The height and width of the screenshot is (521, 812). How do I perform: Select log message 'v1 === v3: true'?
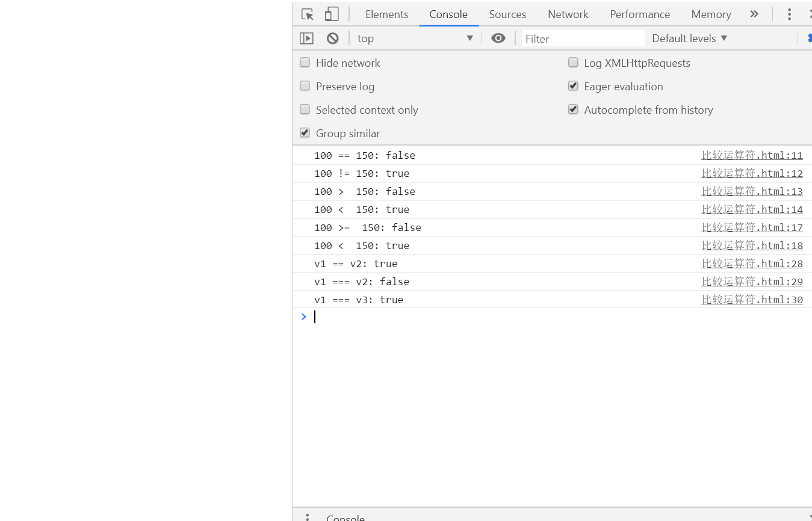tap(359, 300)
